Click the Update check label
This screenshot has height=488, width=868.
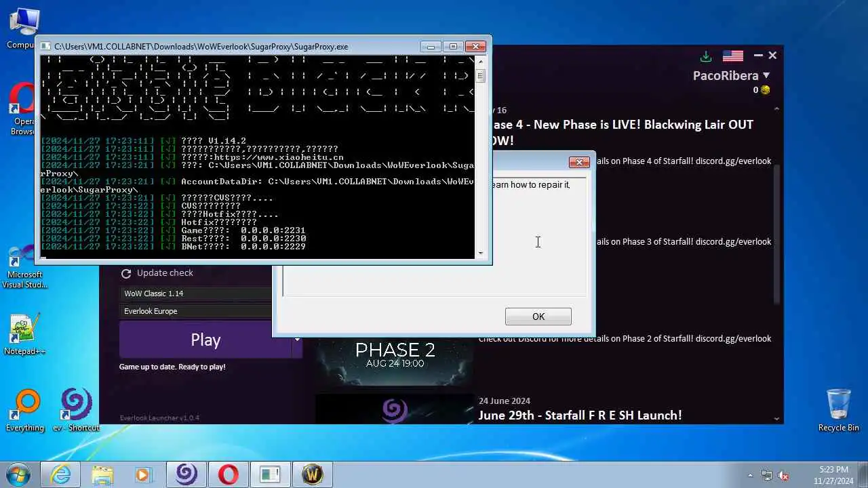tap(165, 272)
